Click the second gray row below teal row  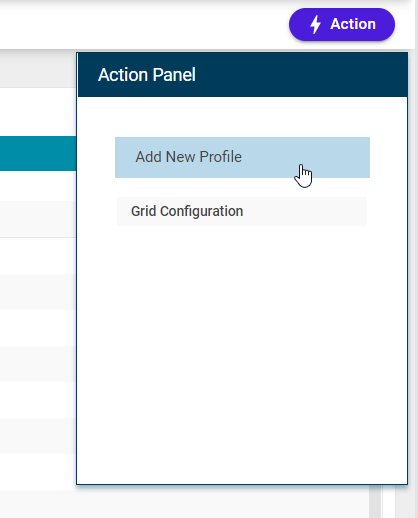(x=38, y=292)
